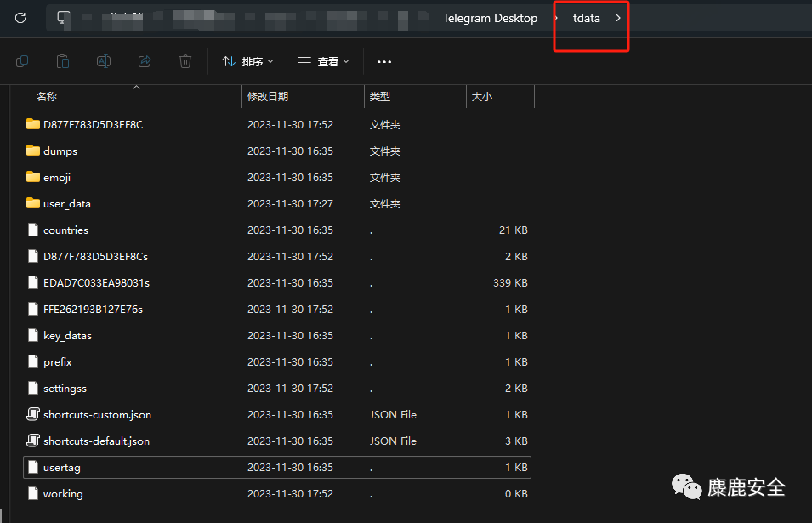Click 文件夹 type in the dumps row
This screenshot has width=812, height=523.
385,151
